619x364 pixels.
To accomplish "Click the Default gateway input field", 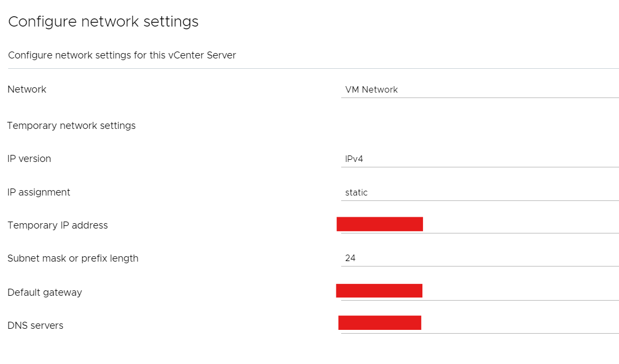I will tap(520, 292).
